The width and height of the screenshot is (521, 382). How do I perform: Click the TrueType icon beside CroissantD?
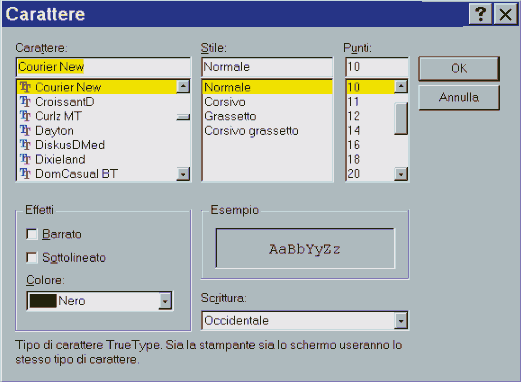click(25, 101)
